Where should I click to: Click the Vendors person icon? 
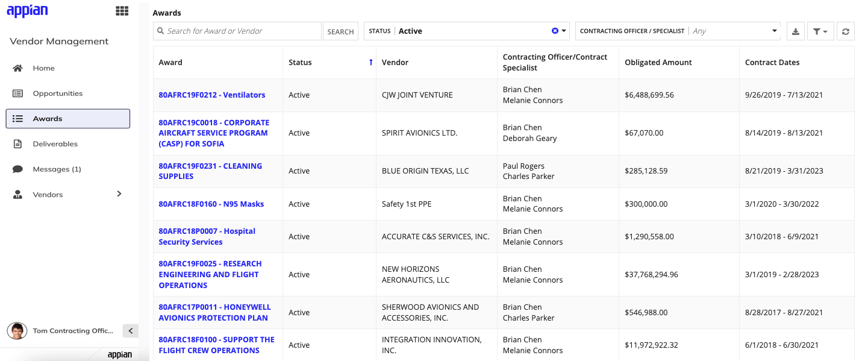pos(17,195)
